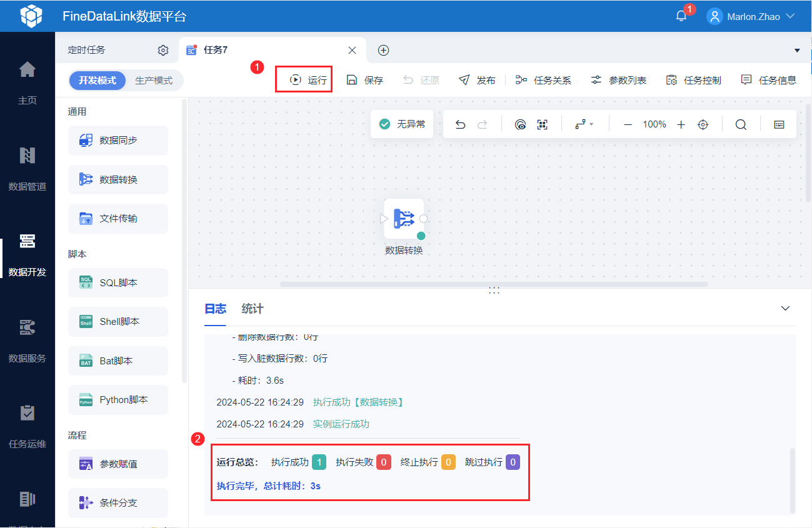Add a 条件分支 node
812x528 pixels.
118,503
